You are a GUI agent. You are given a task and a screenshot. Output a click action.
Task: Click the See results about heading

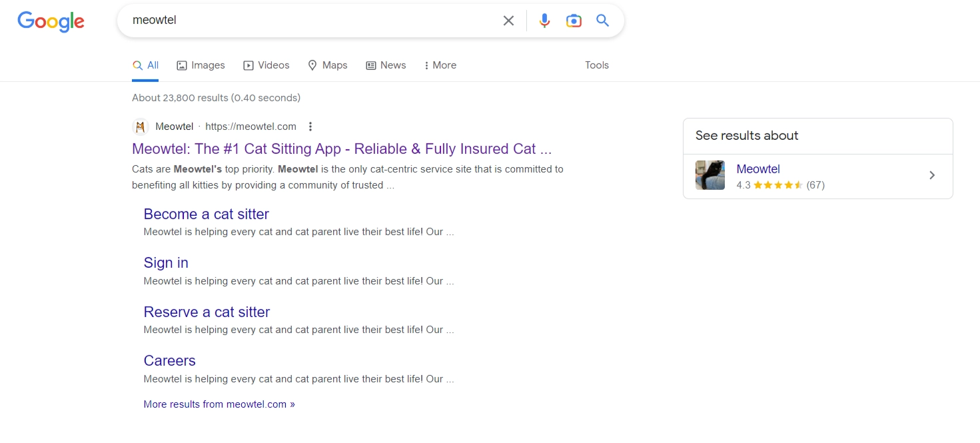(x=747, y=136)
